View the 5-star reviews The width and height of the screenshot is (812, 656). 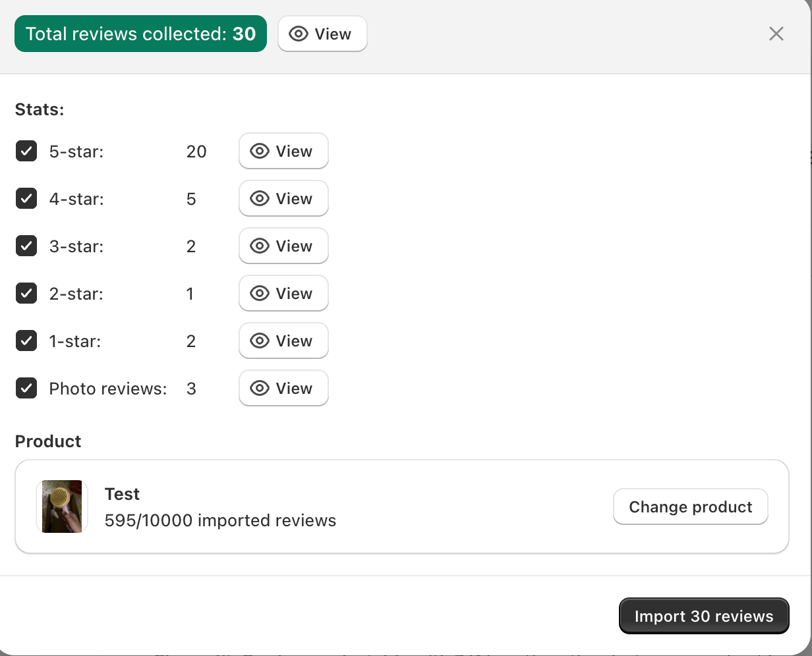(x=283, y=151)
